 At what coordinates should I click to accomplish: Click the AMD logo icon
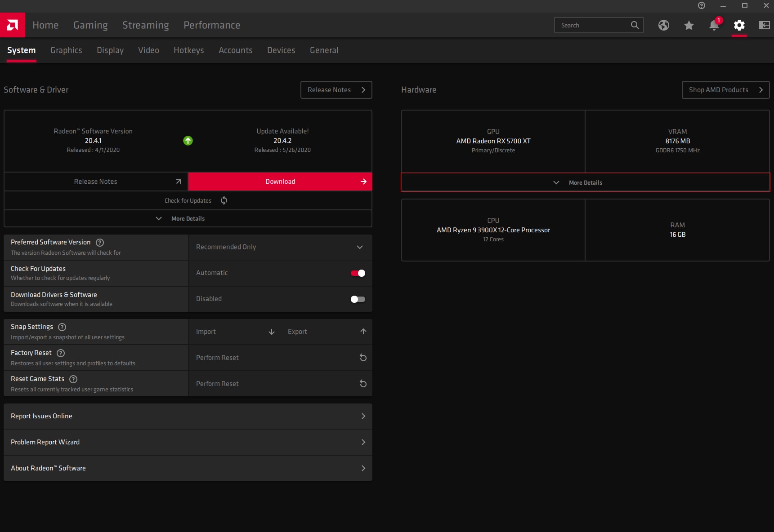13,25
